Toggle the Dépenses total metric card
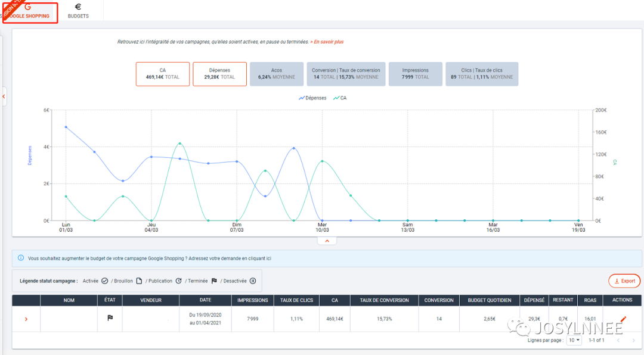This screenshot has height=355, width=644. (219, 74)
